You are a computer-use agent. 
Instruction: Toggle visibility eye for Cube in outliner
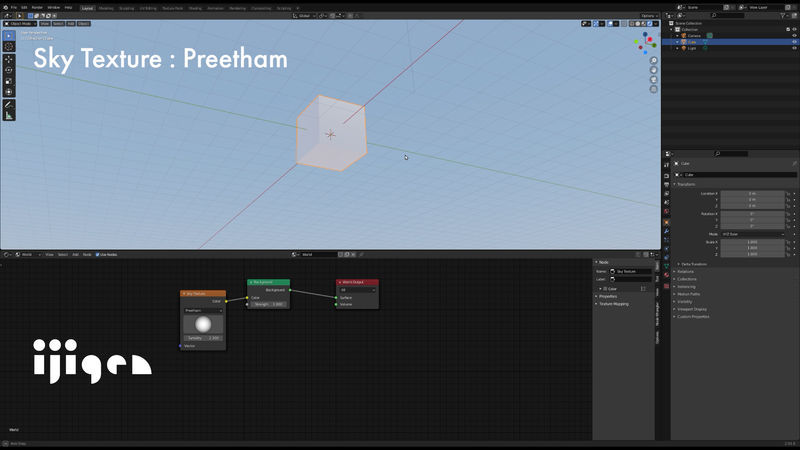point(794,42)
